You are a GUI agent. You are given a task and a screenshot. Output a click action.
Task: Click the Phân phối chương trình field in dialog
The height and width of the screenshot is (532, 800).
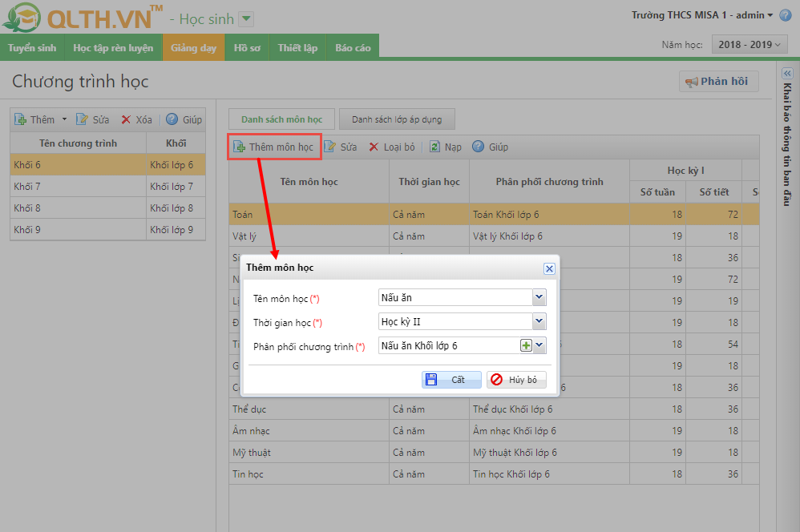449,345
